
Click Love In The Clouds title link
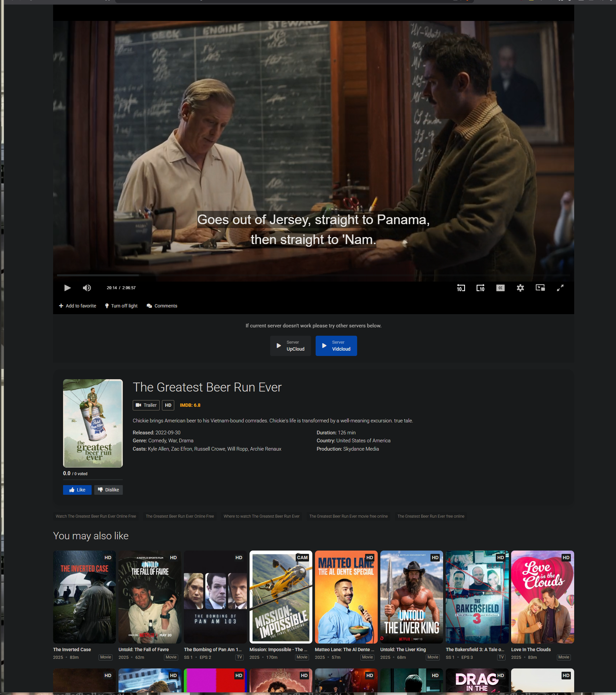pyautogui.click(x=531, y=650)
